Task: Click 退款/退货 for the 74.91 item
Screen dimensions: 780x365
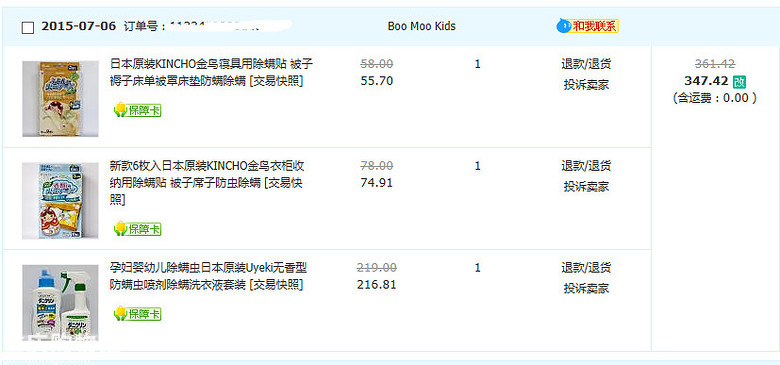Action: pyautogui.click(x=586, y=166)
